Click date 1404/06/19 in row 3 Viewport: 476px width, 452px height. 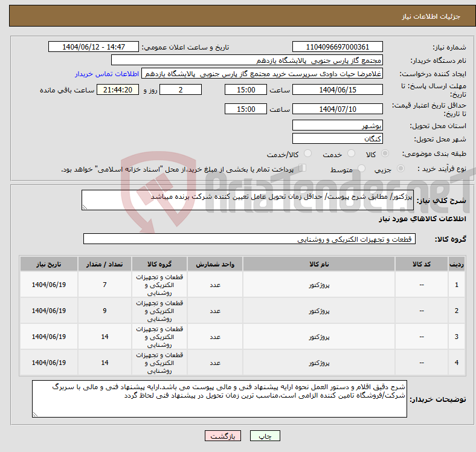[x=49, y=337]
